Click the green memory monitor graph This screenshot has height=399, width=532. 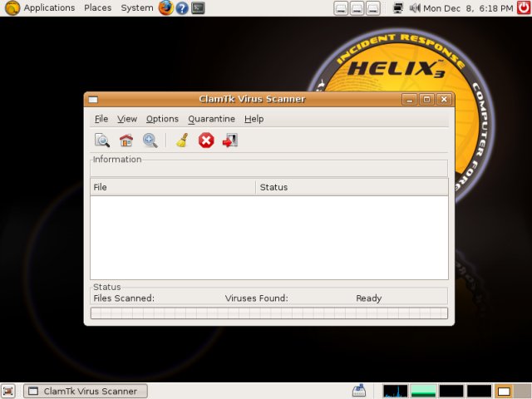tap(423, 391)
